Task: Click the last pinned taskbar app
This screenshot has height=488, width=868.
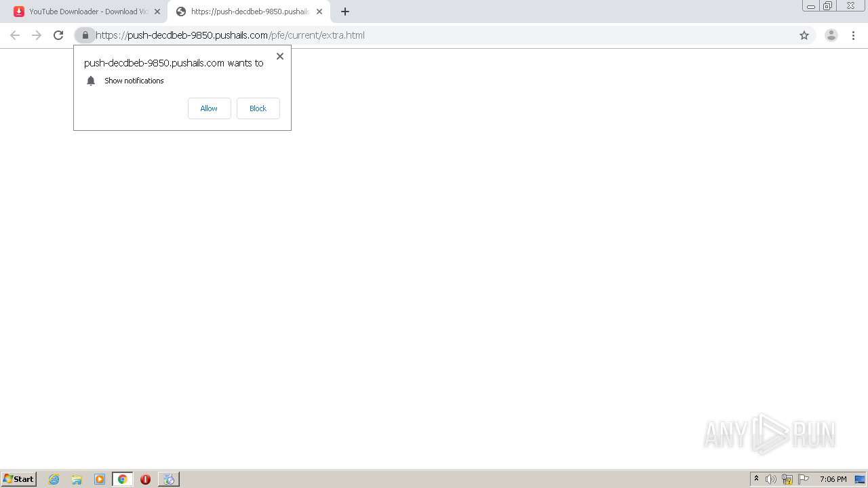Action: pos(169,479)
